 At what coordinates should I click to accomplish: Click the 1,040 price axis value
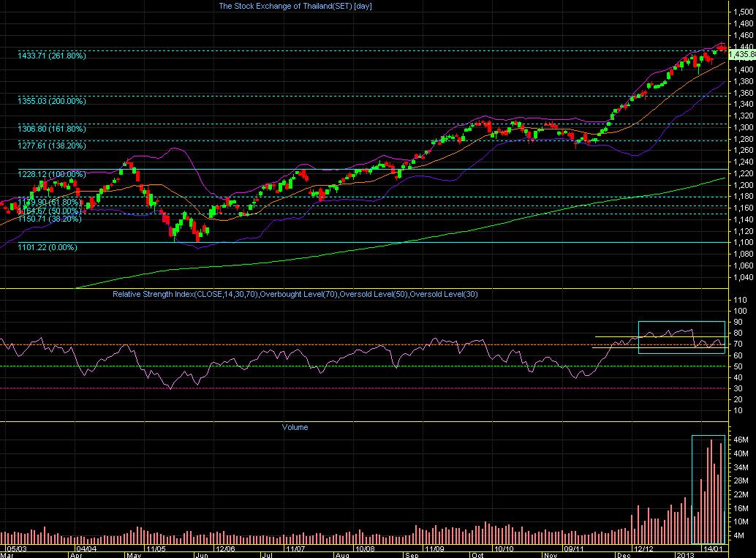click(743, 277)
